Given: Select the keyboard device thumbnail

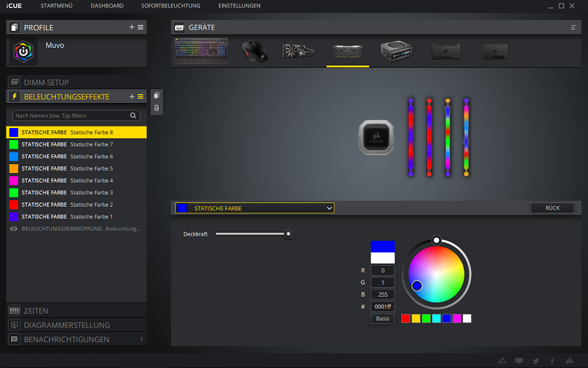Looking at the screenshot, I should pyautogui.click(x=201, y=51).
